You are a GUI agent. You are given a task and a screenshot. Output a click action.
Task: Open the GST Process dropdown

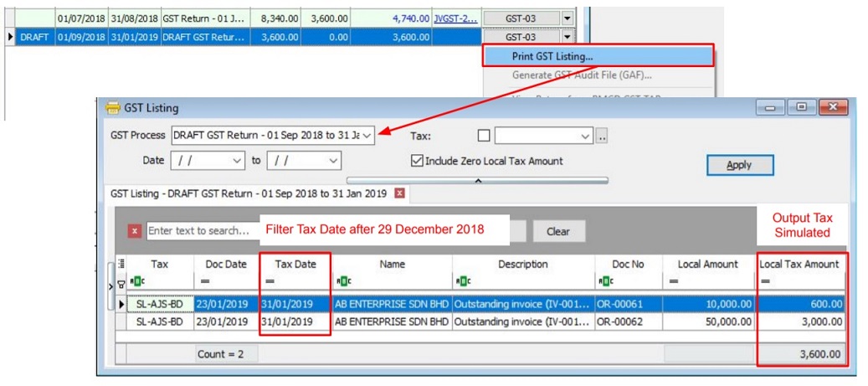[x=367, y=136]
